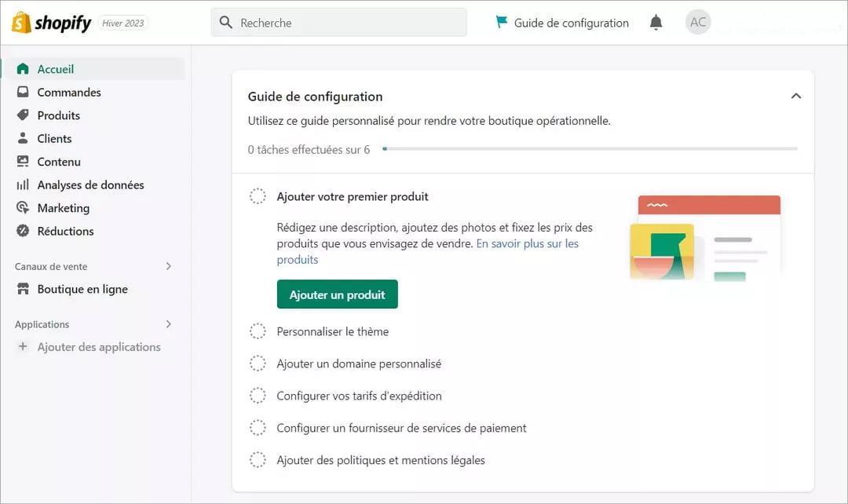The width and height of the screenshot is (848, 504).
Task: Click the Boutique en ligne store icon
Action: [x=23, y=289]
